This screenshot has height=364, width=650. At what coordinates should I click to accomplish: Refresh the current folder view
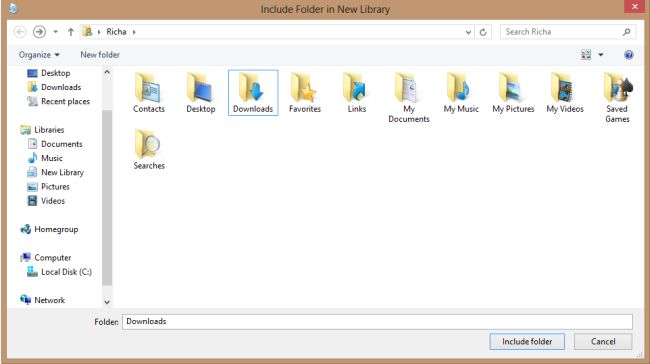coord(483,32)
